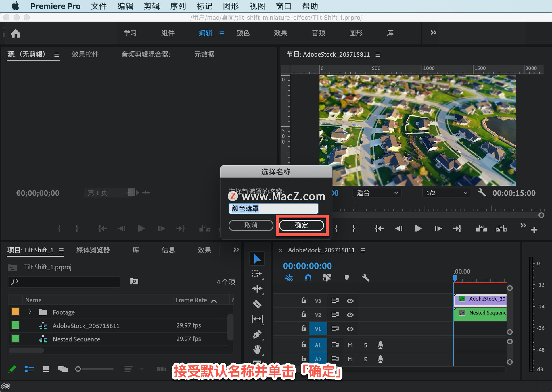
Task: Show hidden project panel tabs chevron
Action: coord(236,250)
